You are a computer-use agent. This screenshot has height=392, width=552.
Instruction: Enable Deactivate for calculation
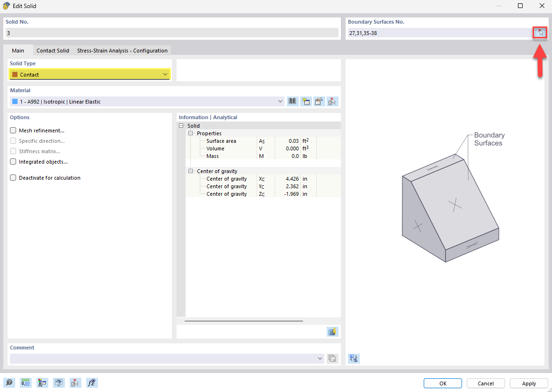pos(12,177)
